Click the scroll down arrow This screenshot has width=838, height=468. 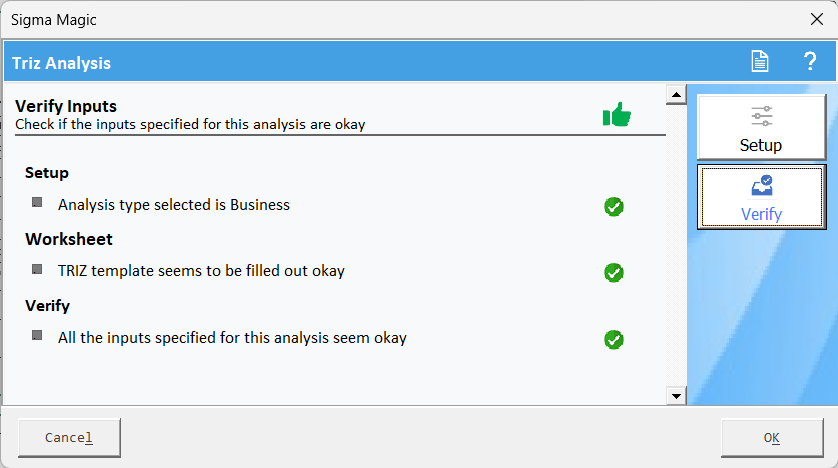pyautogui.click(x=676, y=396)
